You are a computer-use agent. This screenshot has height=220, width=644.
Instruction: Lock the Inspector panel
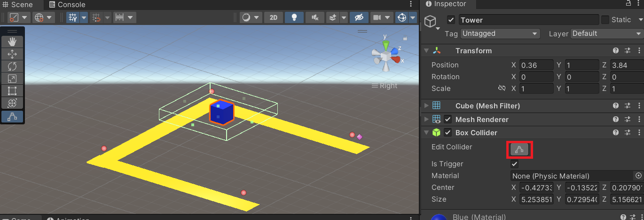coord(629,4)
